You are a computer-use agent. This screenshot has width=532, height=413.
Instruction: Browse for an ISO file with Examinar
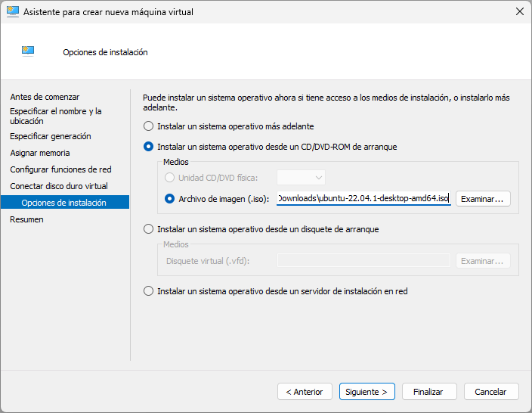[483, 199]
